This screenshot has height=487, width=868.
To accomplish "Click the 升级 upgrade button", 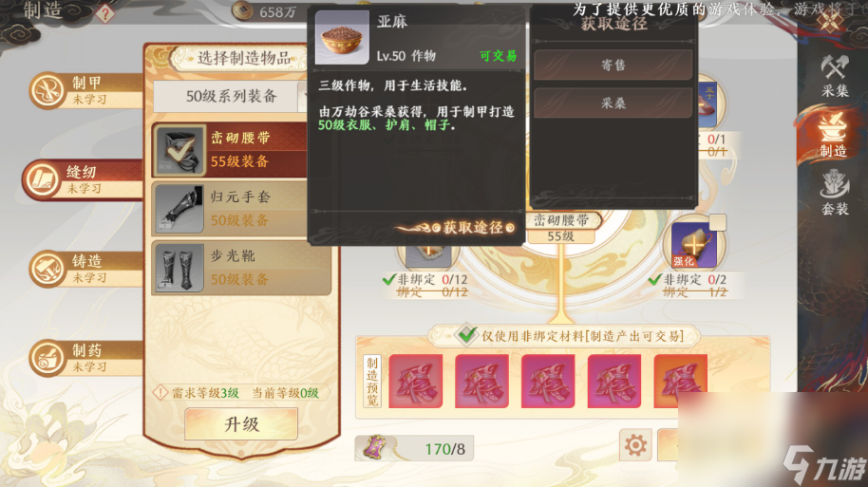I will 241,424.
